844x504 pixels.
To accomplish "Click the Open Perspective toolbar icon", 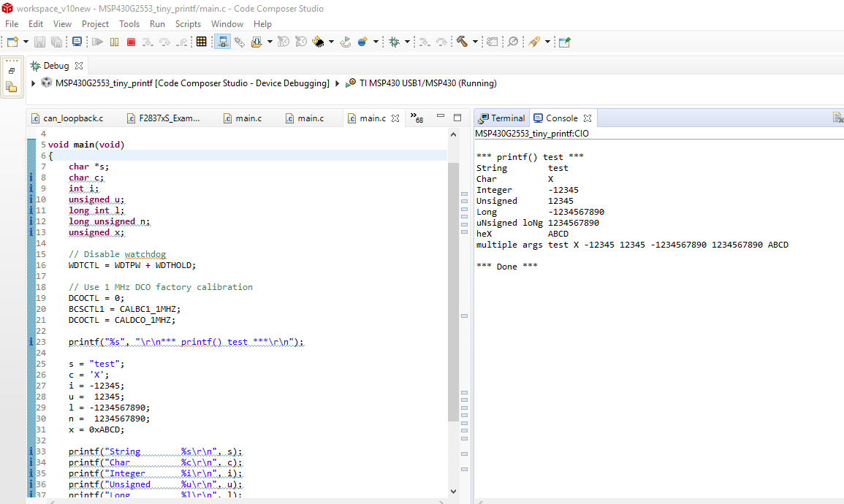I will (564, 42).
